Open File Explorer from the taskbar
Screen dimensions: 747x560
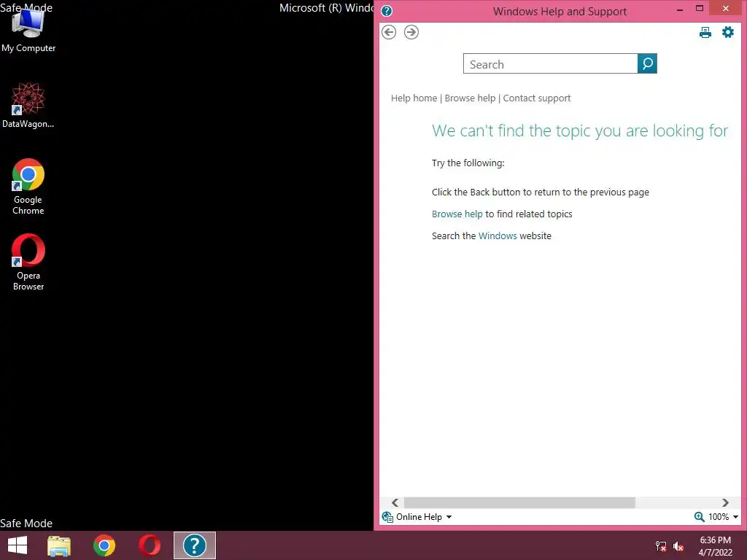(59, 545)
